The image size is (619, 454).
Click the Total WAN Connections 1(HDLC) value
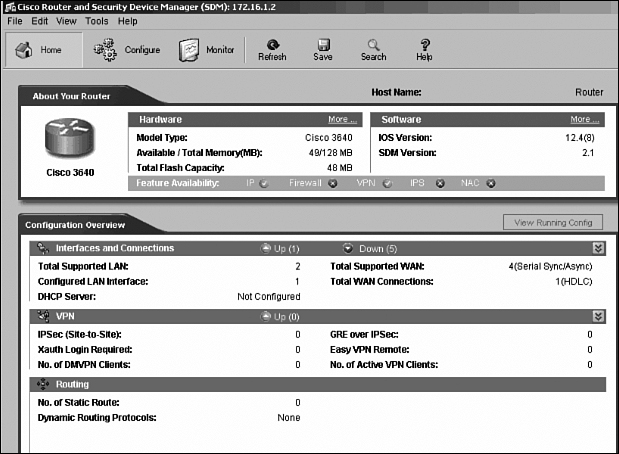[x=574, y=281]
